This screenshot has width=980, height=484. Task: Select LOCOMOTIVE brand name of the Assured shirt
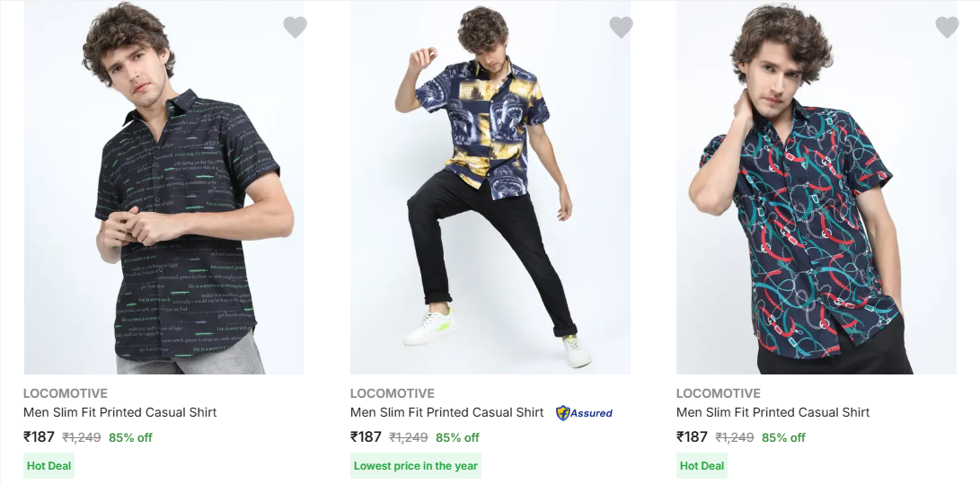[392, 393]
